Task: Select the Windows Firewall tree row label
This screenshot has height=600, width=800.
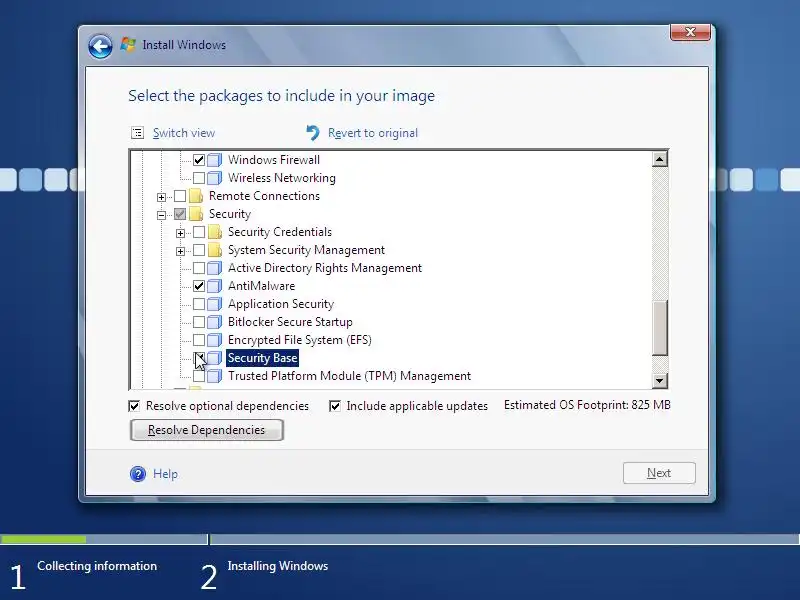Action: [x=274, y=160]
